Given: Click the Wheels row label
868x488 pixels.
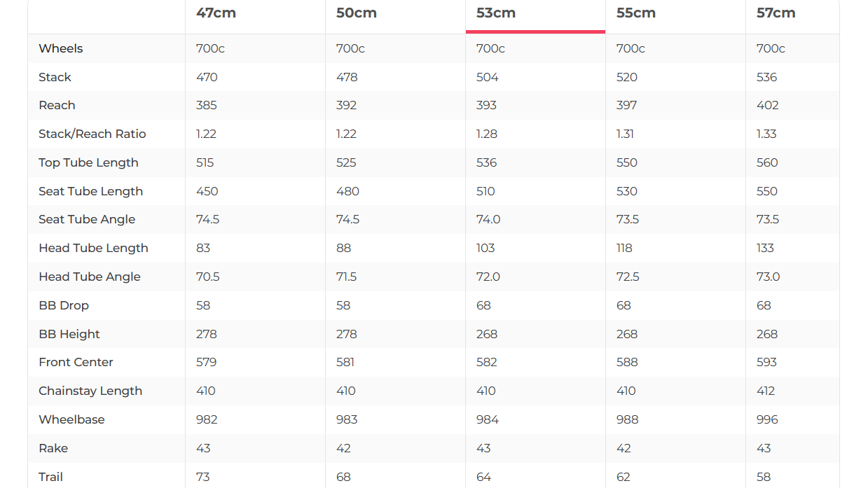Looking at the screenshot, I should pos(61,48).
